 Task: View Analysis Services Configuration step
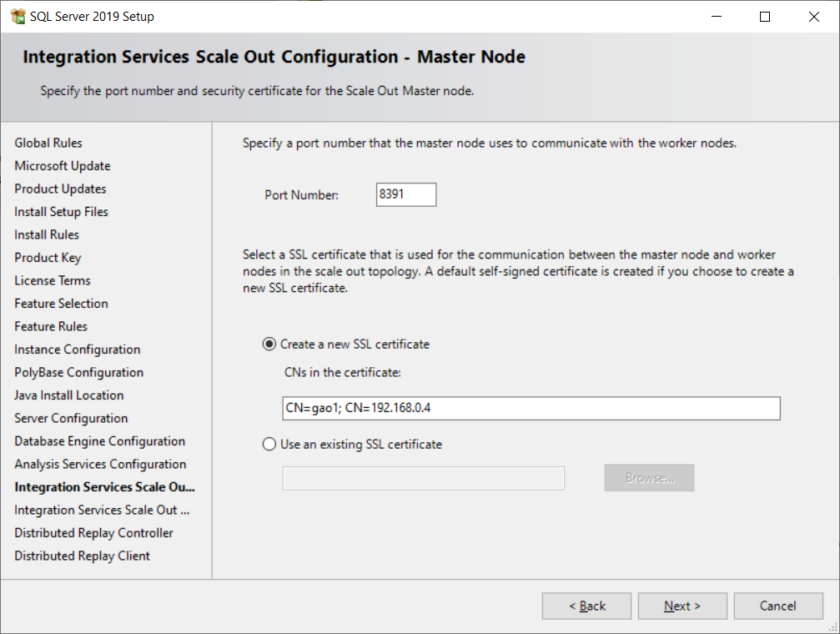[x=100, y=464]
